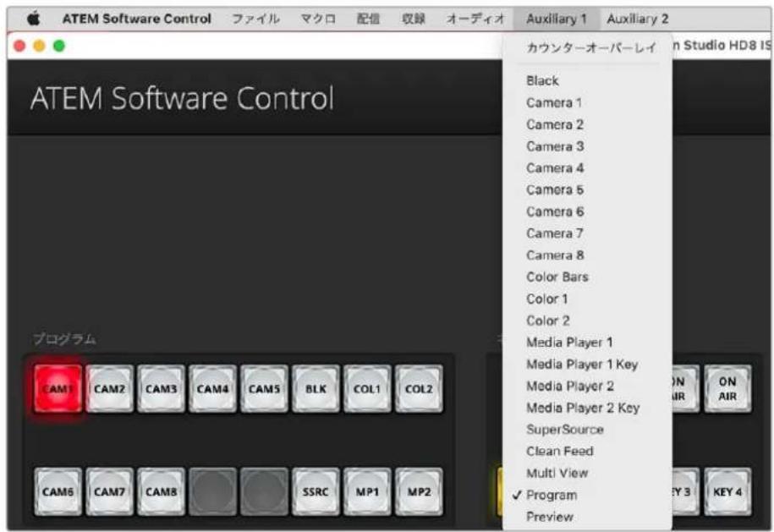774x532 pixels.
Task: Choose Color 1 from the menu
Action: (x=587, y=299)
